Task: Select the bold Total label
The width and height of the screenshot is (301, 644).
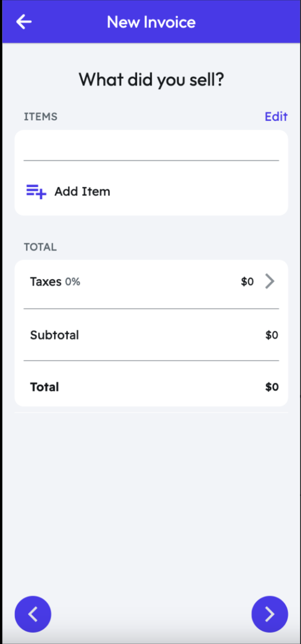Action: pos(44,387)
